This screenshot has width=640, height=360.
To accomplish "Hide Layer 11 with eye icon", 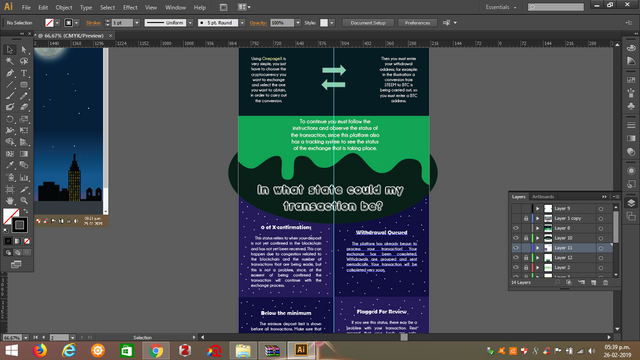I will (516, 248).
